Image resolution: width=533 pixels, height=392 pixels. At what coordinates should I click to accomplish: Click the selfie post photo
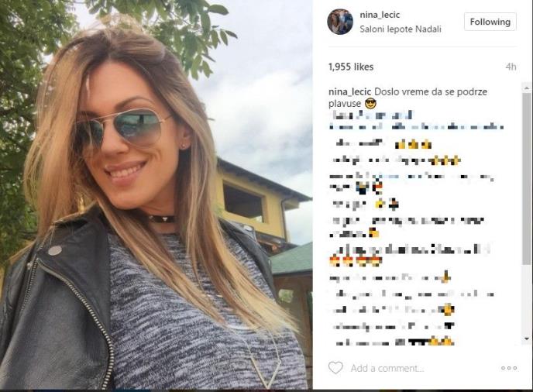click(156, 194)
